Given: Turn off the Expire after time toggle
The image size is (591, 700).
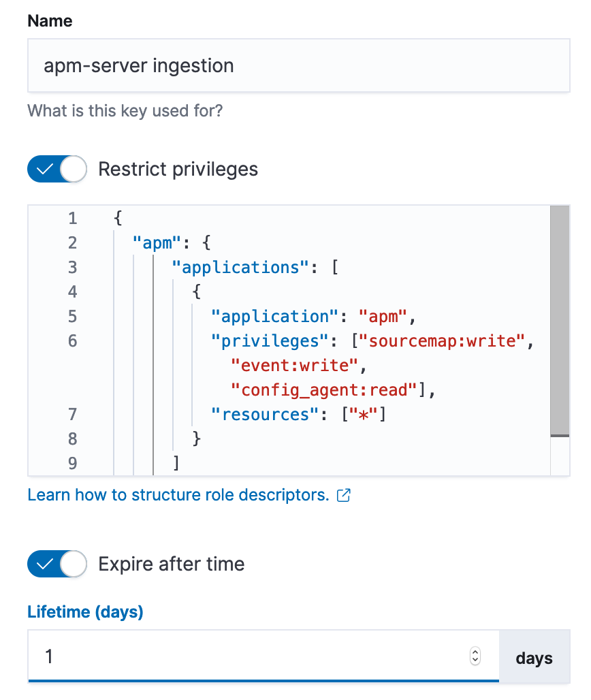Looking at the screenshot, I should [x=57, y=564].
